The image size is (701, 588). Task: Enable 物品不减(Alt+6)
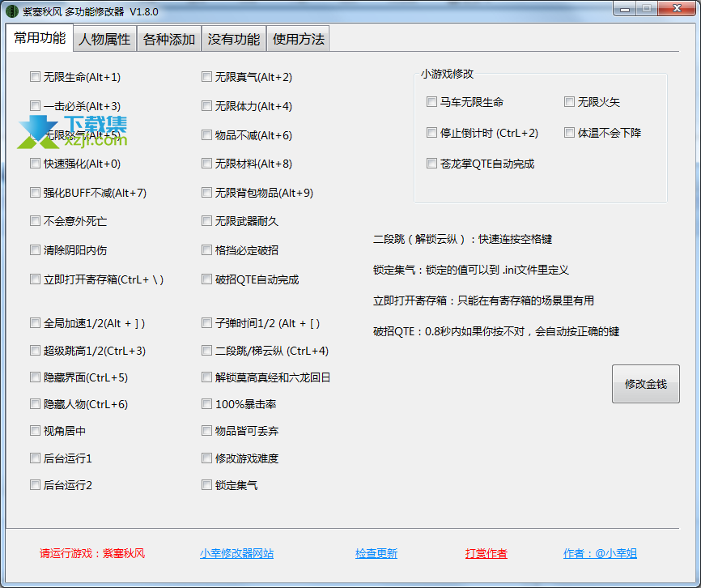tap(206, 135)
